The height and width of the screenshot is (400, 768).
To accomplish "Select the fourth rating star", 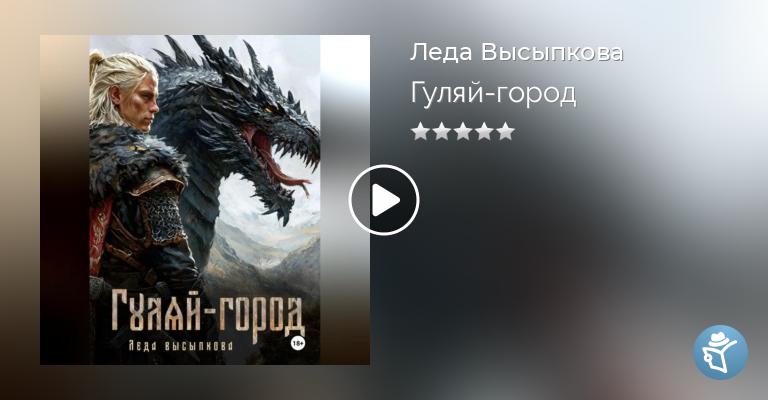I will coord(484,132).
